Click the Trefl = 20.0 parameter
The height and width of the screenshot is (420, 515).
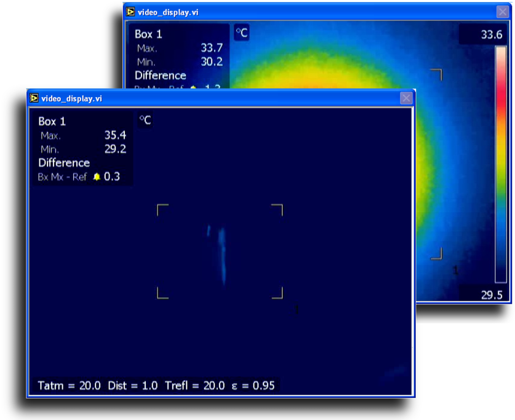click(194, 386)
